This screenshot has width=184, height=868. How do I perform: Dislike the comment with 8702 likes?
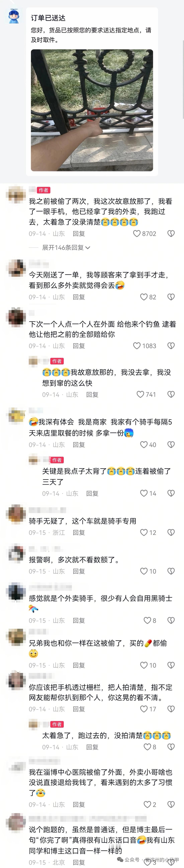pyautogui.click(x=171, y=233)
